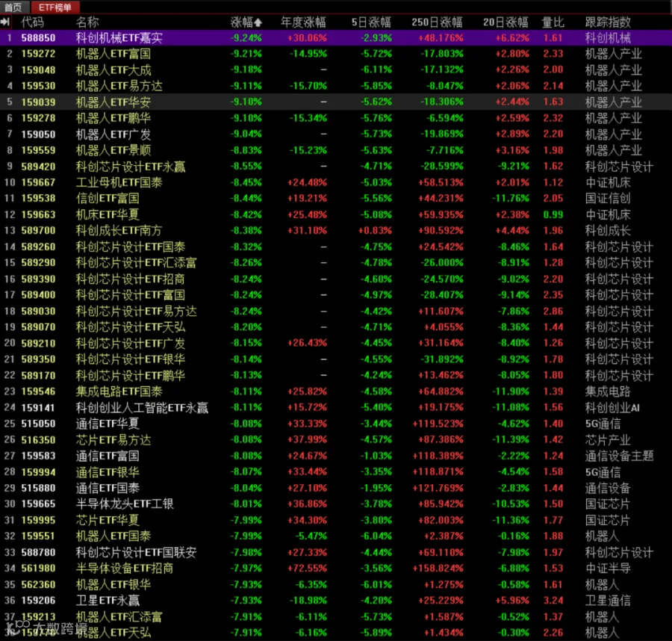Sort by 5日涨幅 column header
672x641 pixels.
[371, 22]
